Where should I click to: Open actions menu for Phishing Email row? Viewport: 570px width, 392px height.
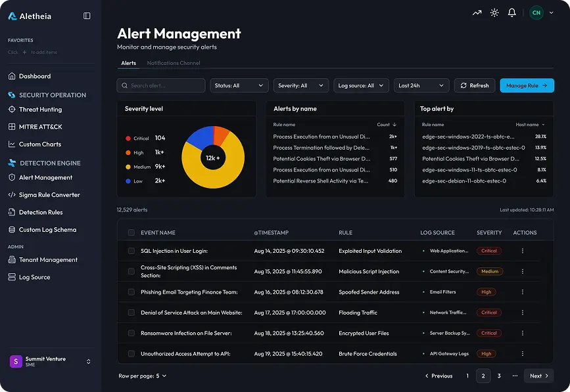tap(523, 292)
